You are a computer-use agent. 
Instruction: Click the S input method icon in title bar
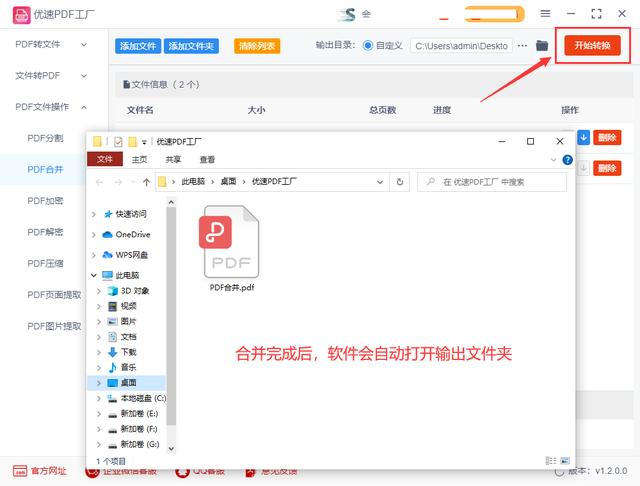click(x=347, y=14)
